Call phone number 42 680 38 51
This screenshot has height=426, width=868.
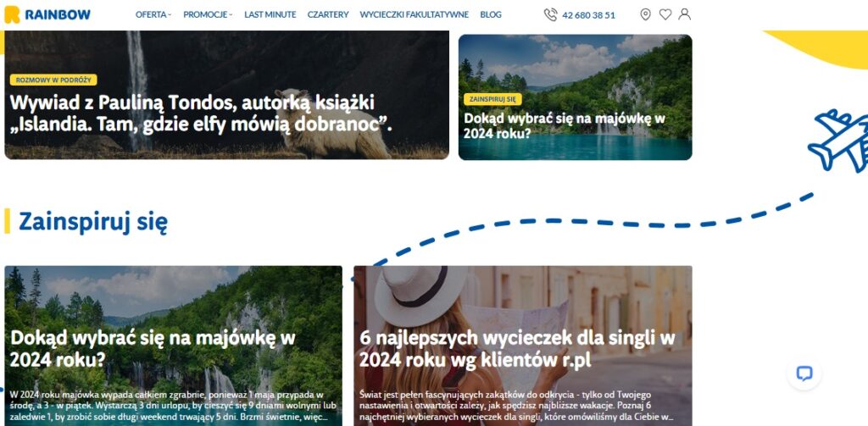588,15
